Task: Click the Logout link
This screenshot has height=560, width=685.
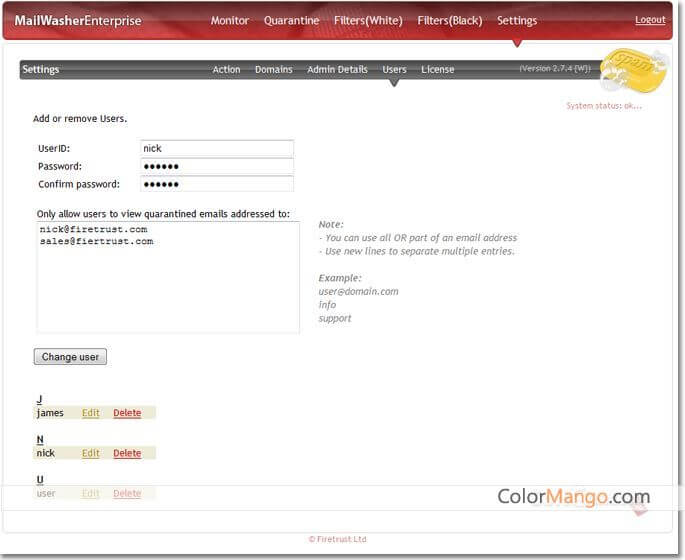Action: (x=650, y=20)
